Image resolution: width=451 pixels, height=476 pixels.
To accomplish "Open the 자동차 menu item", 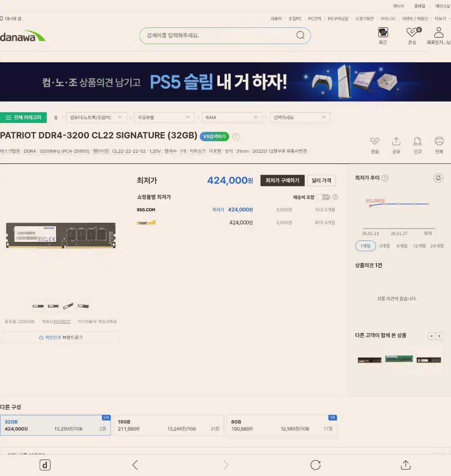I will click(276, 19).
